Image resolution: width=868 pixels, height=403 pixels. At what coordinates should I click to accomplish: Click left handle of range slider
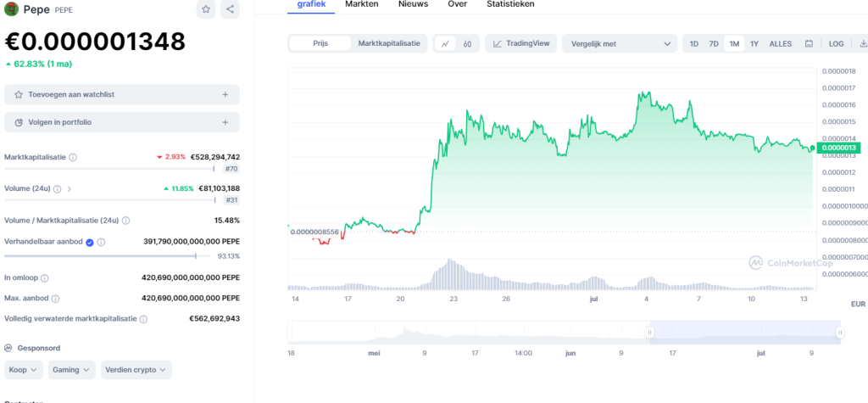point(650,333)
